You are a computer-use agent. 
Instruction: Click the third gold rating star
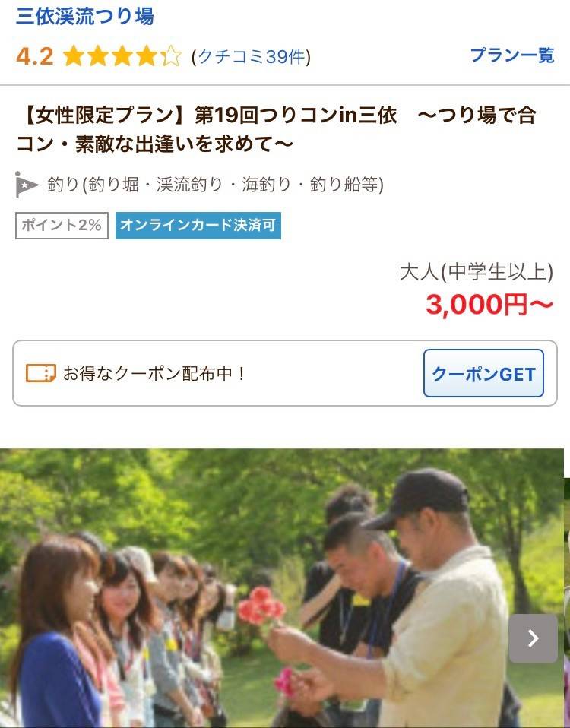122,57
